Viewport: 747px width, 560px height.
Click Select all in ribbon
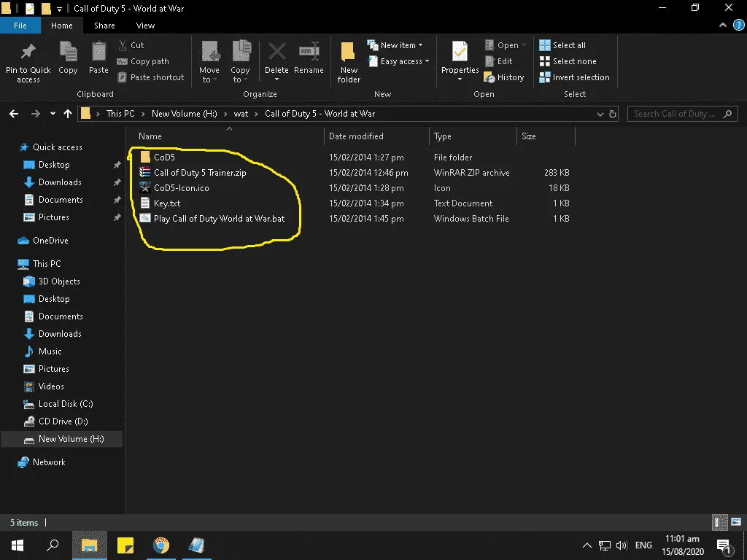pyautogui.click(x=562, y=45)
